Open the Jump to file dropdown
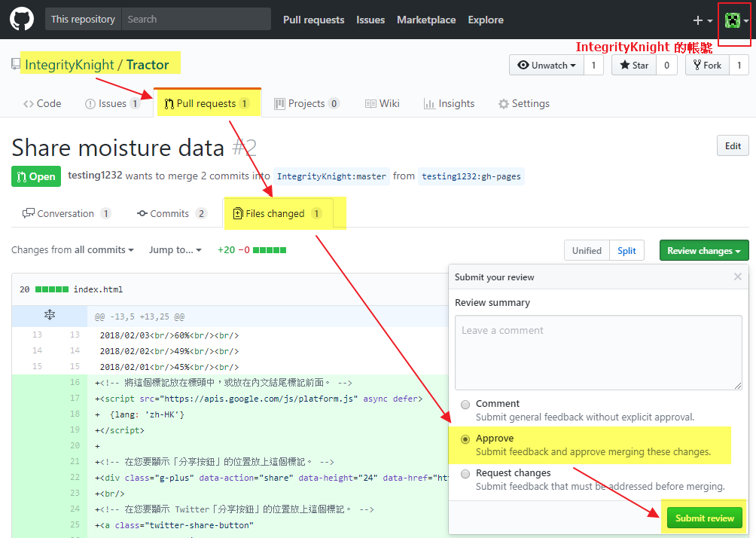The image size is (756, 538). click(x=175, y=249)
